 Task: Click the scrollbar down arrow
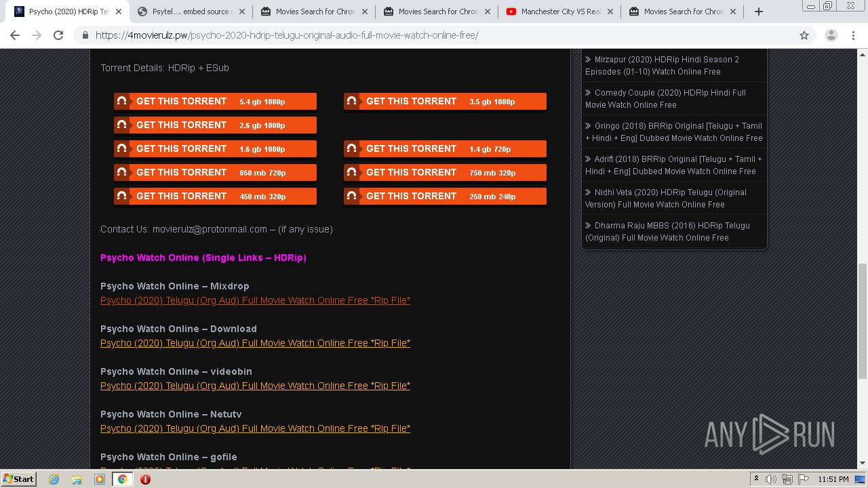pos(863,463)
